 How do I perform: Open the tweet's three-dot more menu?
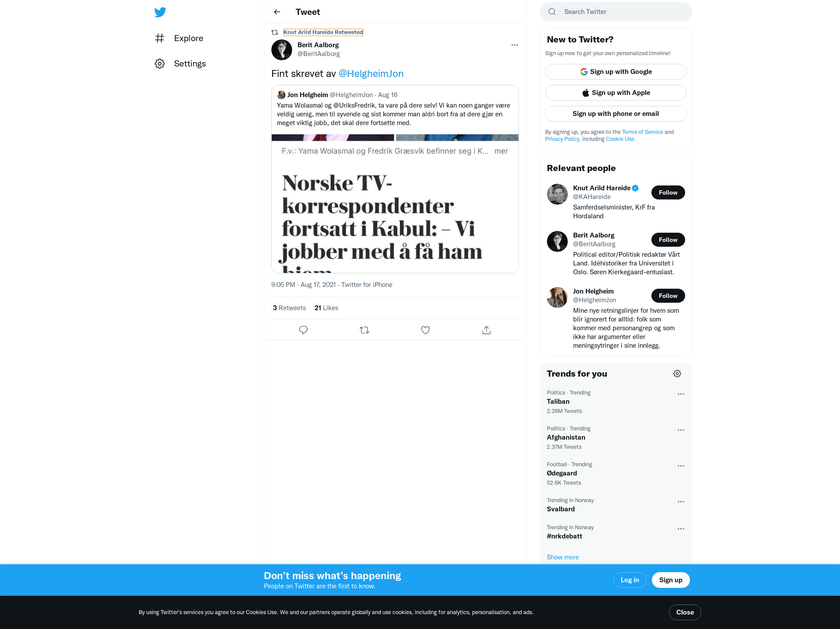pyautogui.click(x=514, y=45)
